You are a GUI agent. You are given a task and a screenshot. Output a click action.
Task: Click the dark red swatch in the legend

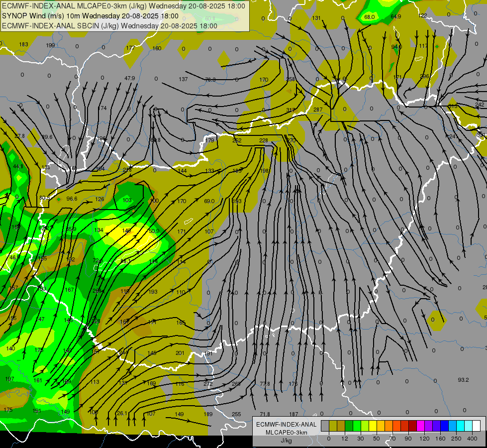click(x=413, y=426)
